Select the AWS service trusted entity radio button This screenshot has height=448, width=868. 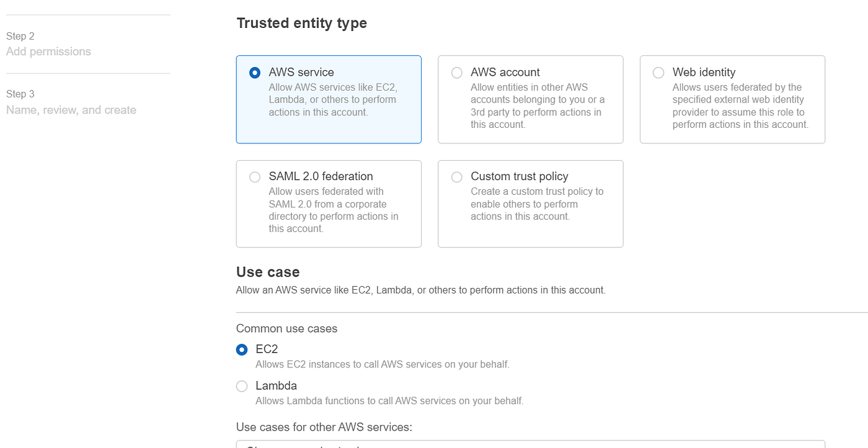point(254,72)
